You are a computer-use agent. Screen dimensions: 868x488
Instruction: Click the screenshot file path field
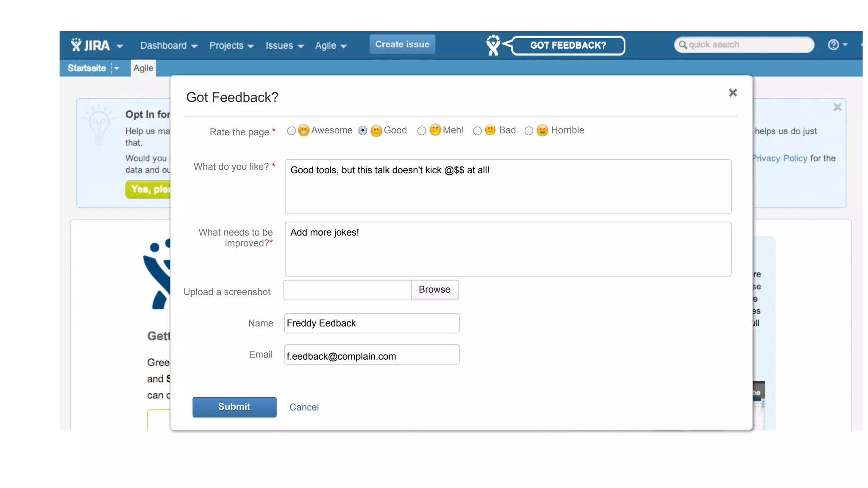348,290
